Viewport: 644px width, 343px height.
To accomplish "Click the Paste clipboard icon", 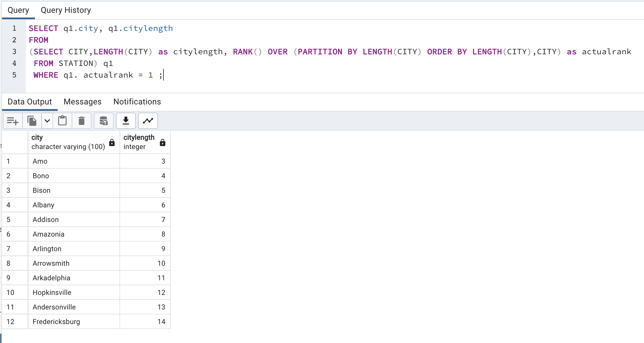I will [x=62, y=121].
